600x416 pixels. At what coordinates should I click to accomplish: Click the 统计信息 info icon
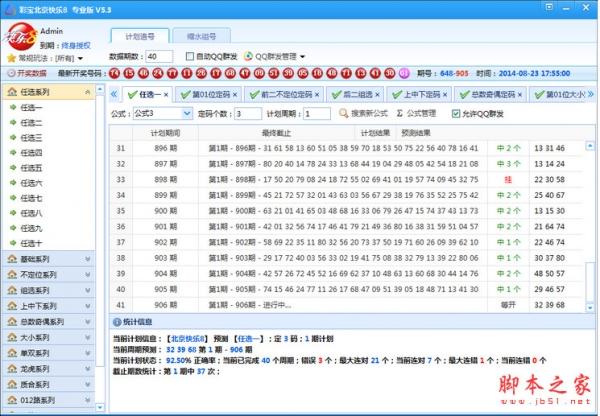[117, 322]
